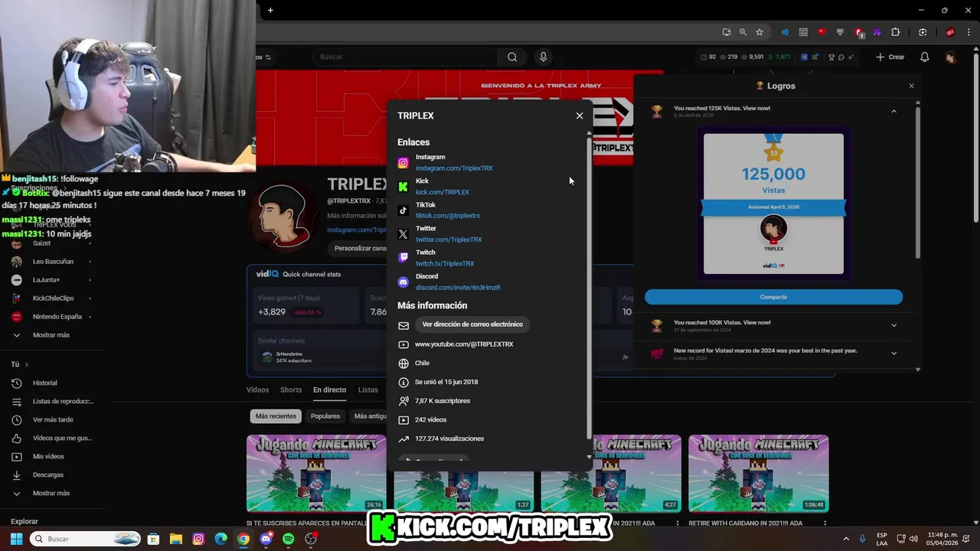This screenshot has width=980, height=551.
Task: Click the Discord icon in Enlaces
Action: 403,282
